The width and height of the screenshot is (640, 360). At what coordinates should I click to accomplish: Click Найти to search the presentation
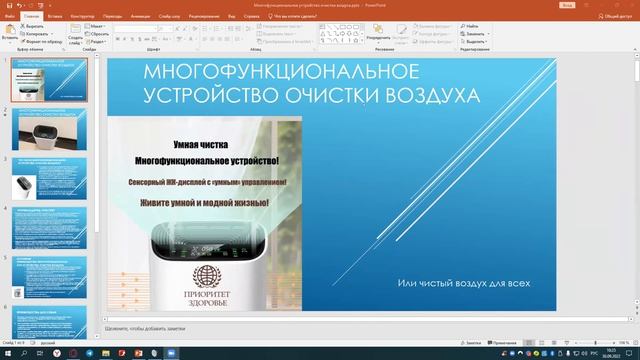point(469,26)
